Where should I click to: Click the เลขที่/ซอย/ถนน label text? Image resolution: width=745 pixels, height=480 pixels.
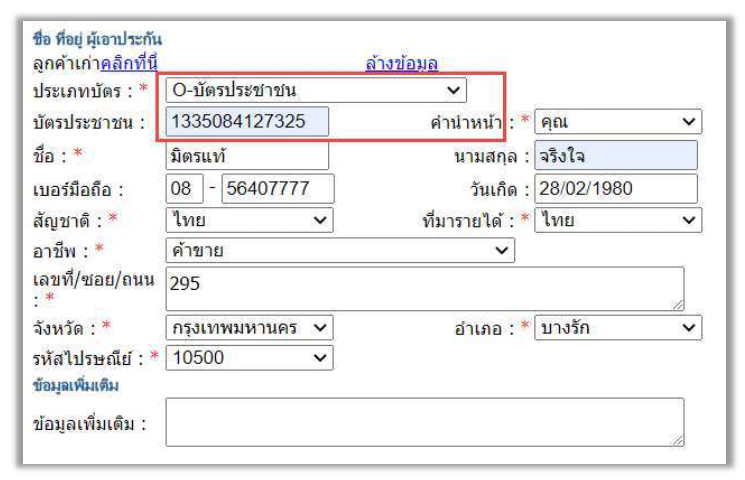tap(94, 279)
